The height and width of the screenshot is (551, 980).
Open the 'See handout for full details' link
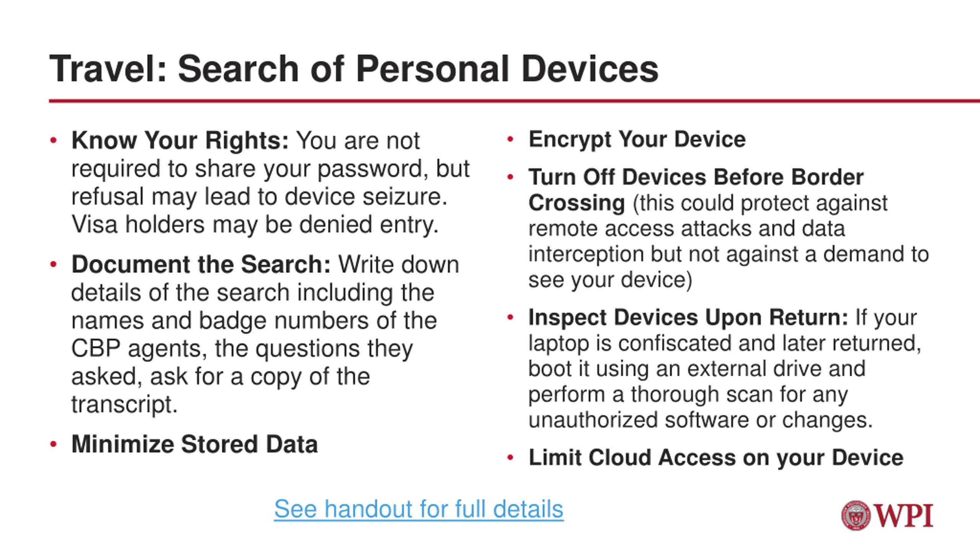pos(418,509)
